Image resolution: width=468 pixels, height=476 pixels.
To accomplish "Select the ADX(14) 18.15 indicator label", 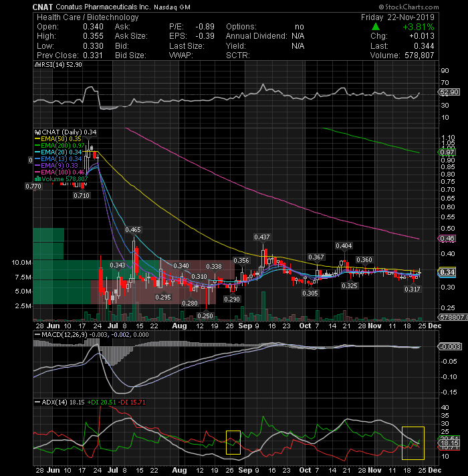I will (63, 402).
